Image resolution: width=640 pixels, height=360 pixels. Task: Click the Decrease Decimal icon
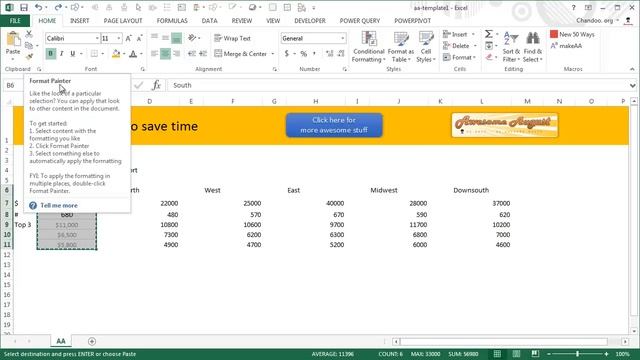341,53
